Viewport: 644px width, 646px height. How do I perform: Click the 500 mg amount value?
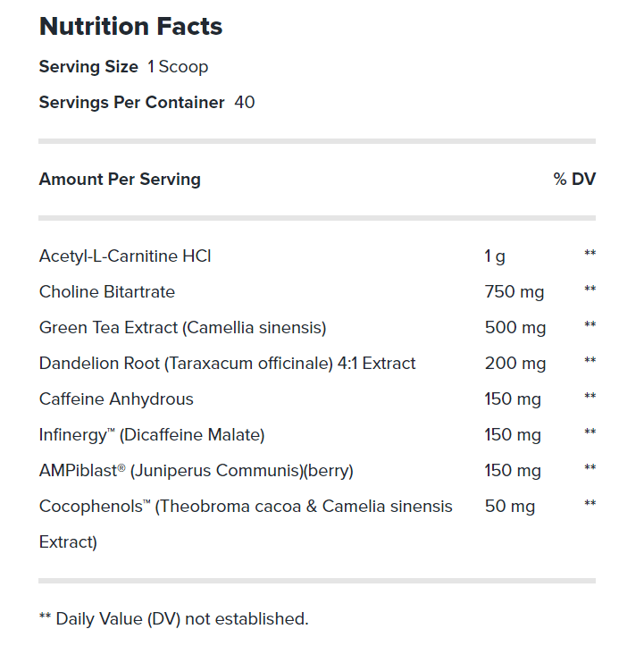[x=515, y=328]
